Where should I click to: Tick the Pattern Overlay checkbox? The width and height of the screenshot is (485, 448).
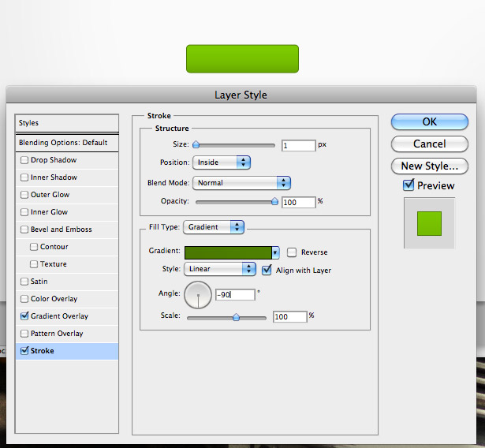24,334
